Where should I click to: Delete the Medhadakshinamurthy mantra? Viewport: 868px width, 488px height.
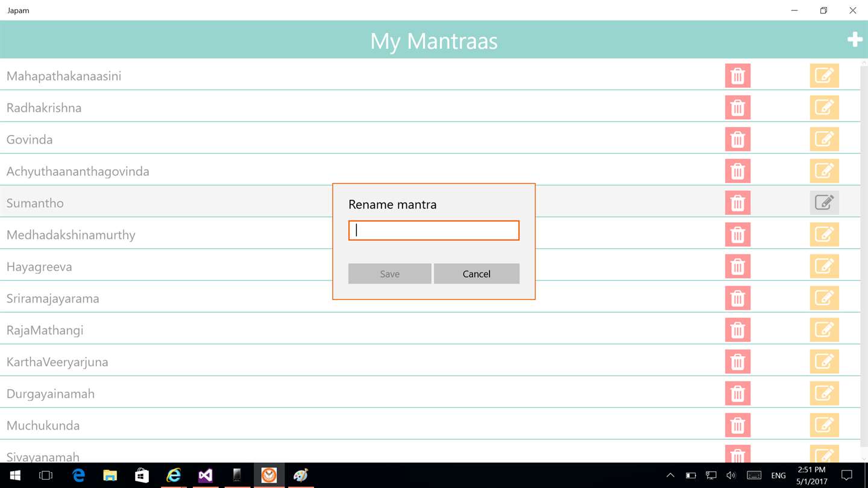click(737, 235)
